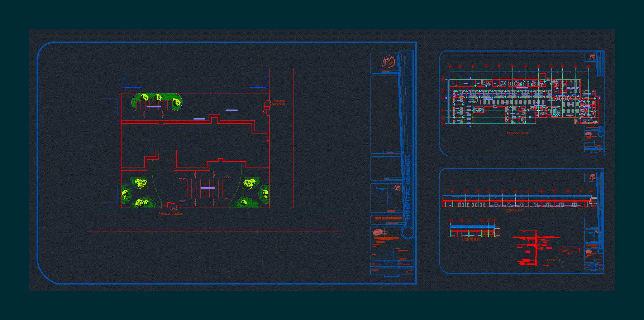
Task: Select the title block of the Planta Baja sheet
Action: click(594, 140)
